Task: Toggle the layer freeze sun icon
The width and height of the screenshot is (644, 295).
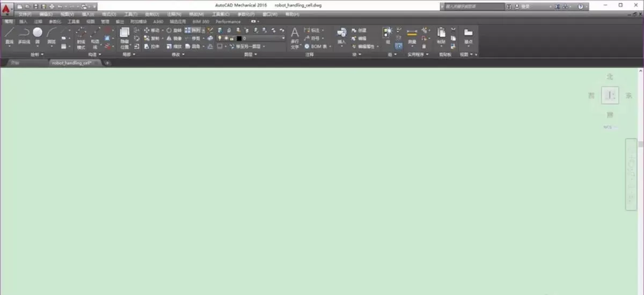Action: pos(225,38)
